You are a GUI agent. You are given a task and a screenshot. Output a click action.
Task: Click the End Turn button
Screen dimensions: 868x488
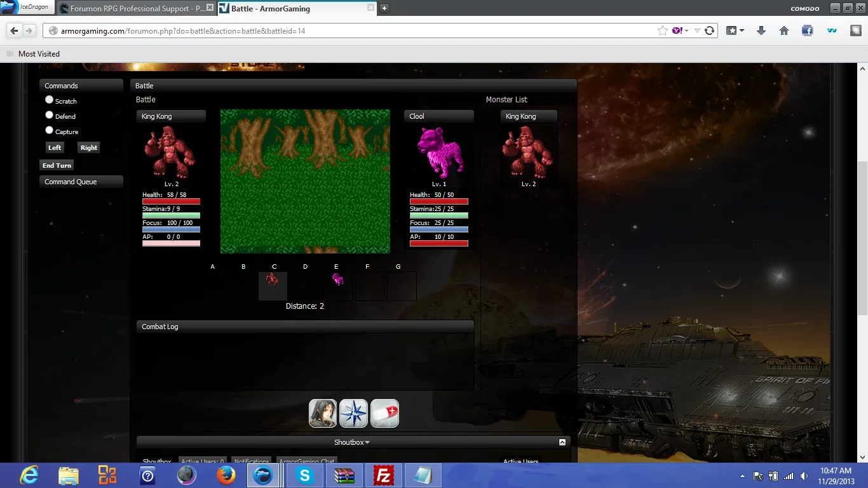pyautogui.click(x=57, y=165)
